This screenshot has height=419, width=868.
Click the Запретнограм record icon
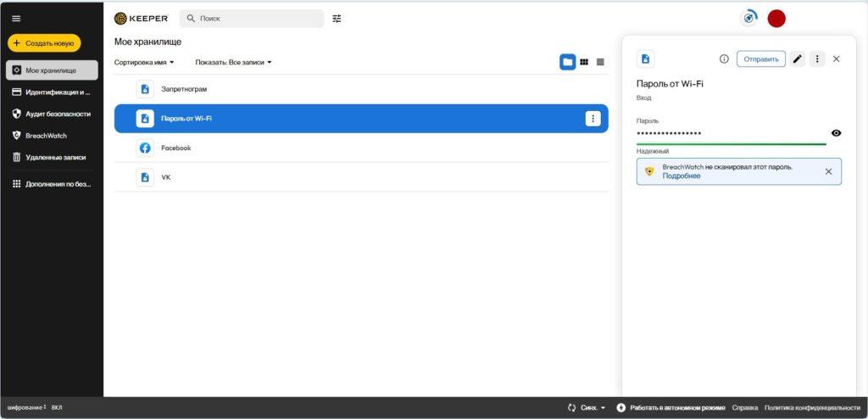pos(145,89)
